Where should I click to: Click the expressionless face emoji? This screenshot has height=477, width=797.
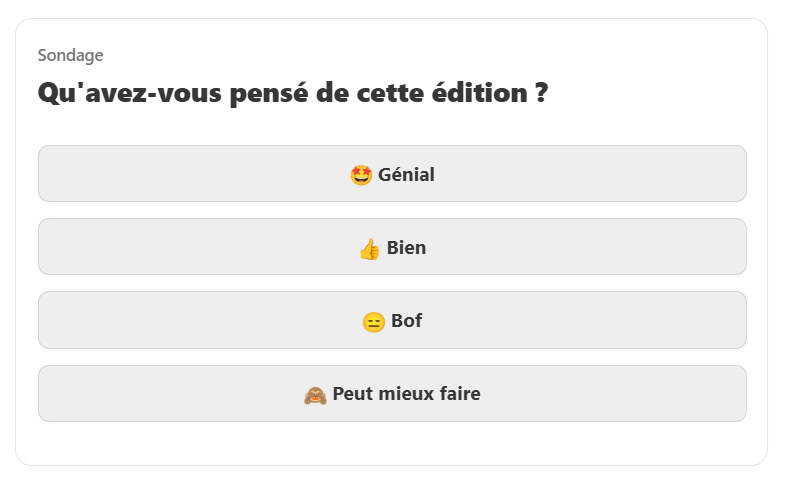pyautogui.click(x=373, y=322)
